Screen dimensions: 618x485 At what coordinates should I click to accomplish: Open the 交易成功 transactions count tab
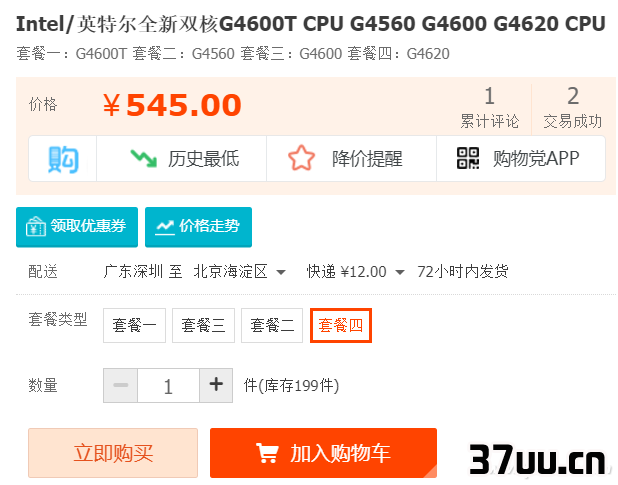click(x=573, y=108)
